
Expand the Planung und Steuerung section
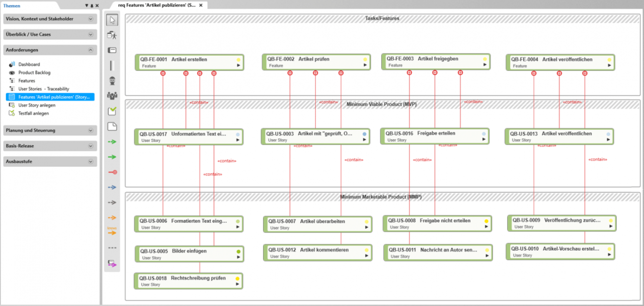(91, 130)
